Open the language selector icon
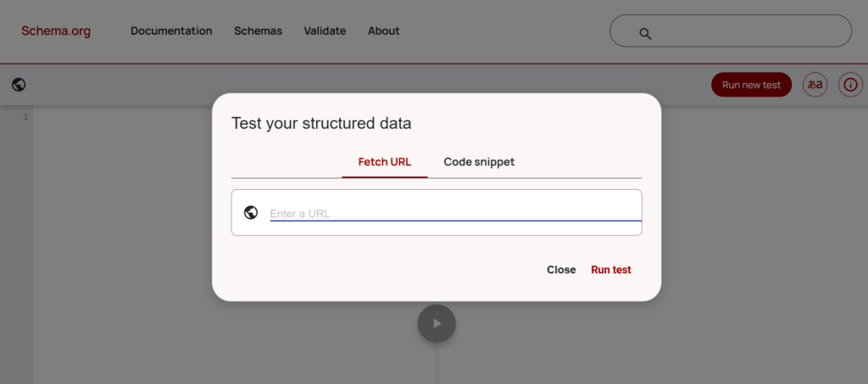Screen dimensions: 868x384 [815, 85]
